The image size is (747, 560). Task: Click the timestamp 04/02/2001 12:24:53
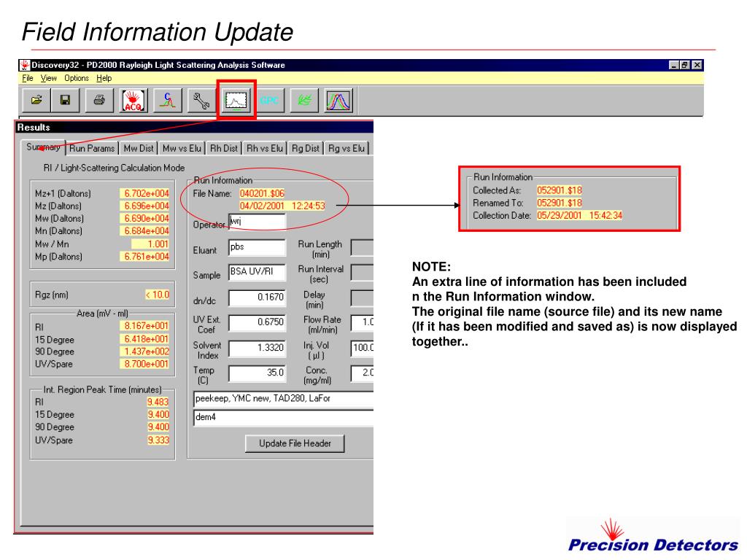tap(282, 206)
